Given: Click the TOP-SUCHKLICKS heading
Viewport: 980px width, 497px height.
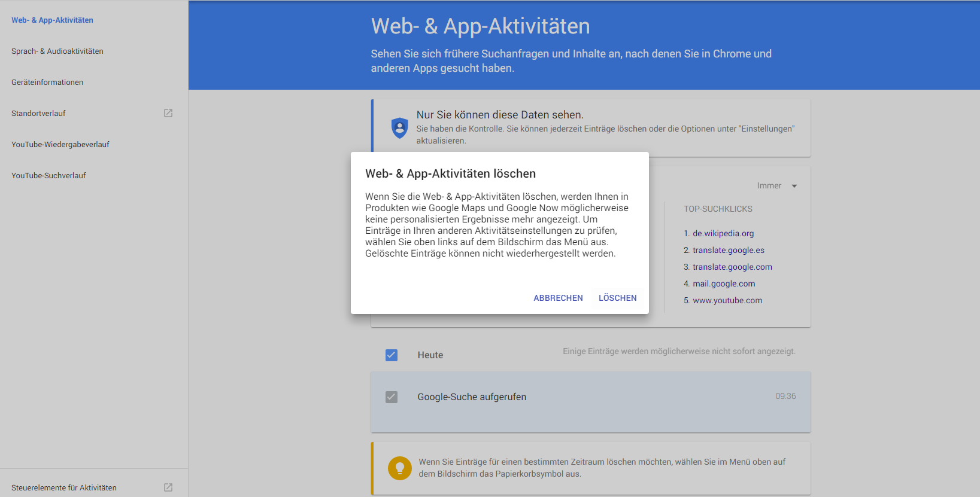Looking at the screenshot, I should tap(718, 209).
